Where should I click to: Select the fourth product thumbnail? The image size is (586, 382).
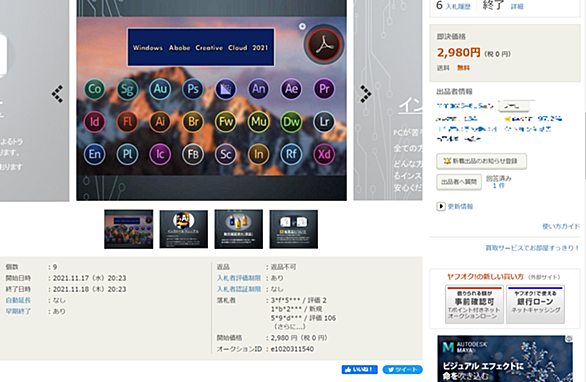click(294, 229)
